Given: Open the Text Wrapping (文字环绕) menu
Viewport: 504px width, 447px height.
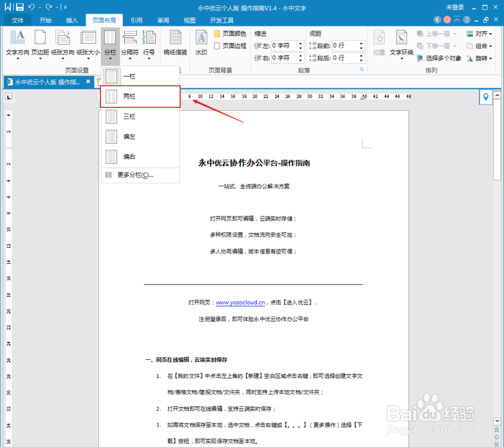Looking at the screenshot, I should click(402, 45).
